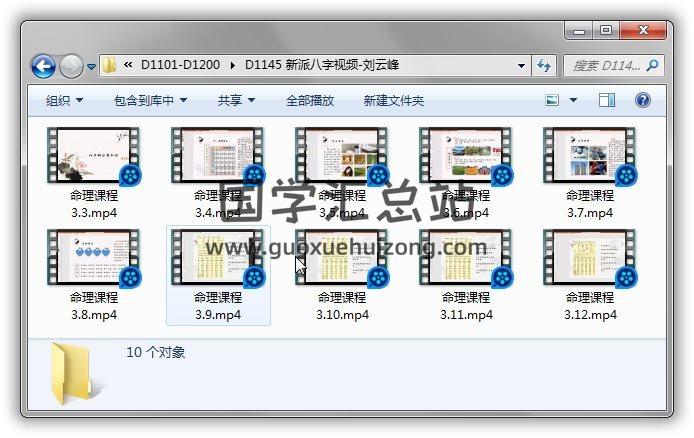Select the 命理课程3.3.mp4 video thumbnail
The image size is (694, 438).
93,155
